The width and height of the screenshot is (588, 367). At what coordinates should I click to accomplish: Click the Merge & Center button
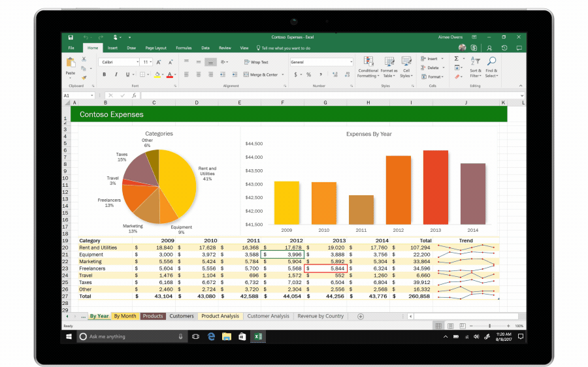click(259, 74)
